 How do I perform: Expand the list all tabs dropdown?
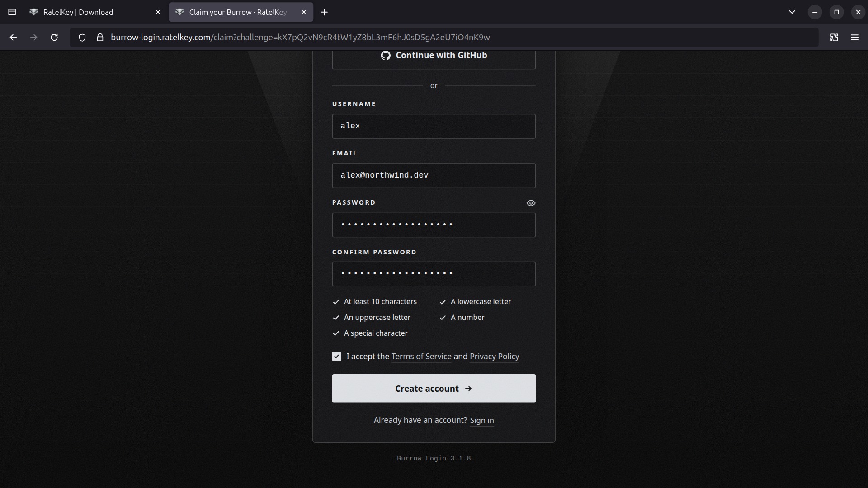(792, 12)
